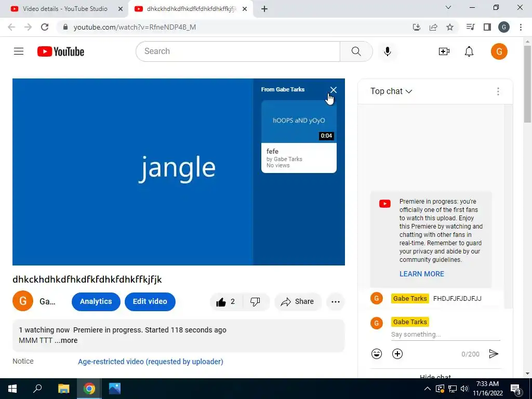Close the current video tab
Viewport: 532px width, 399px height.
tap(245, 9)
